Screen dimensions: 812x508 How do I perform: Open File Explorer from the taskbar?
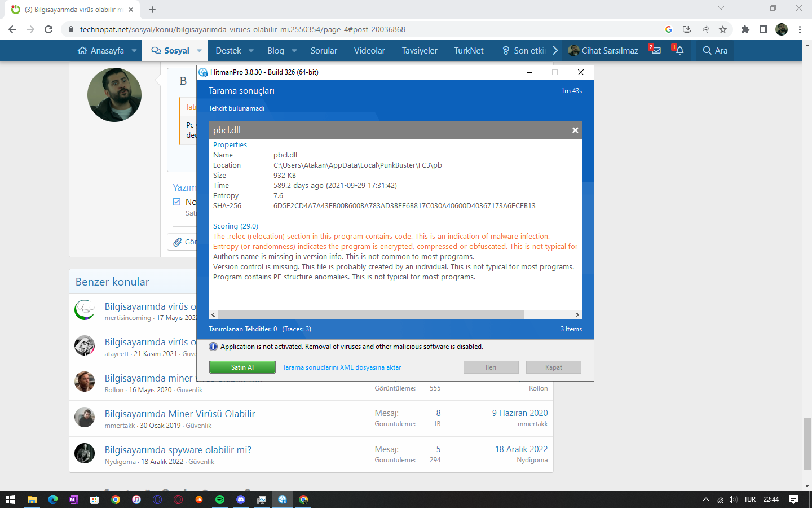32,500
